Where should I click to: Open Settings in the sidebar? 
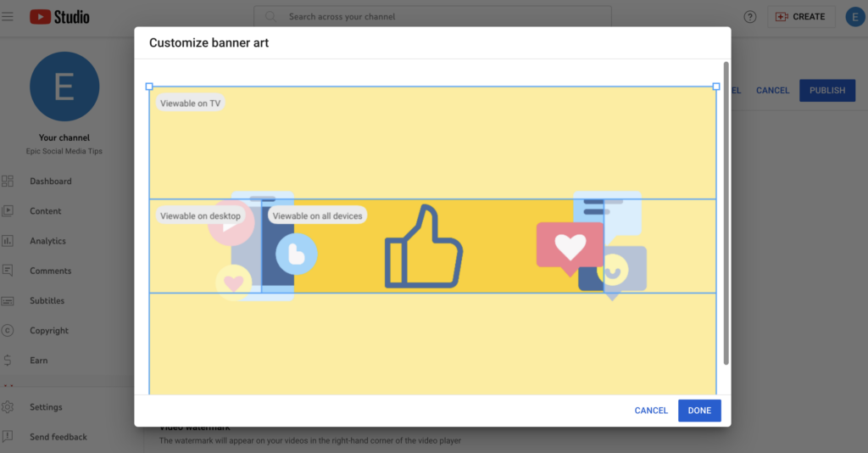[x=46, y=407]
